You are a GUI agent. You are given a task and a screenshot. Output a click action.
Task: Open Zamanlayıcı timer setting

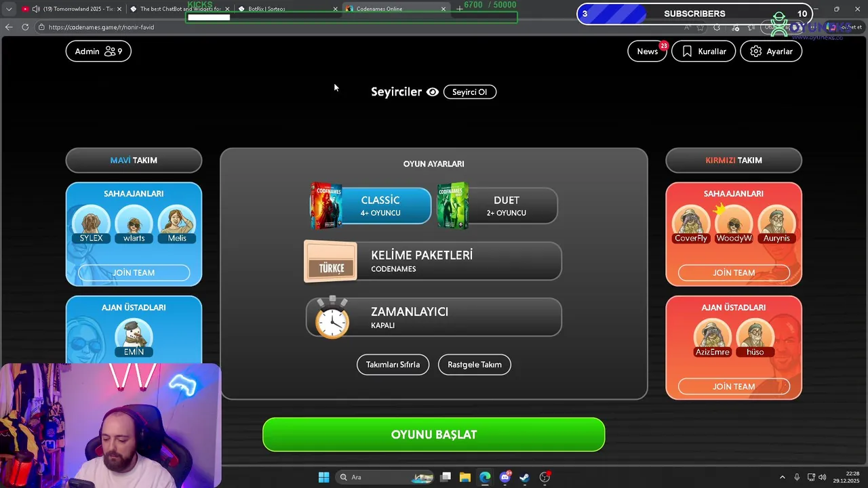pyautogui.click(x=434, y=317)
